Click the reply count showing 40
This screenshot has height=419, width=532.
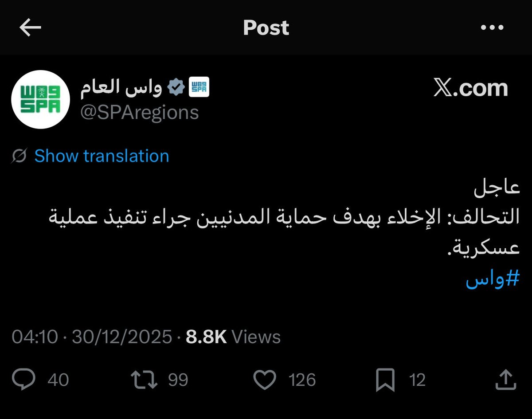tap(59, 379)
